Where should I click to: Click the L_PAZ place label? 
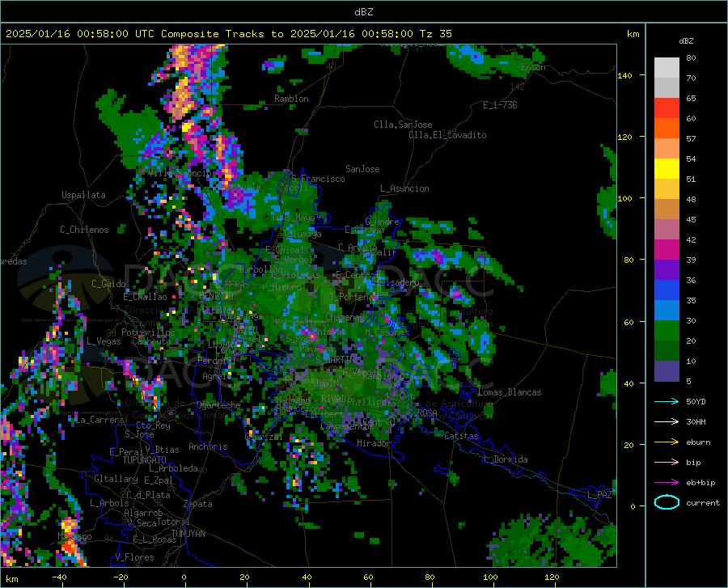tap(599, 495)
